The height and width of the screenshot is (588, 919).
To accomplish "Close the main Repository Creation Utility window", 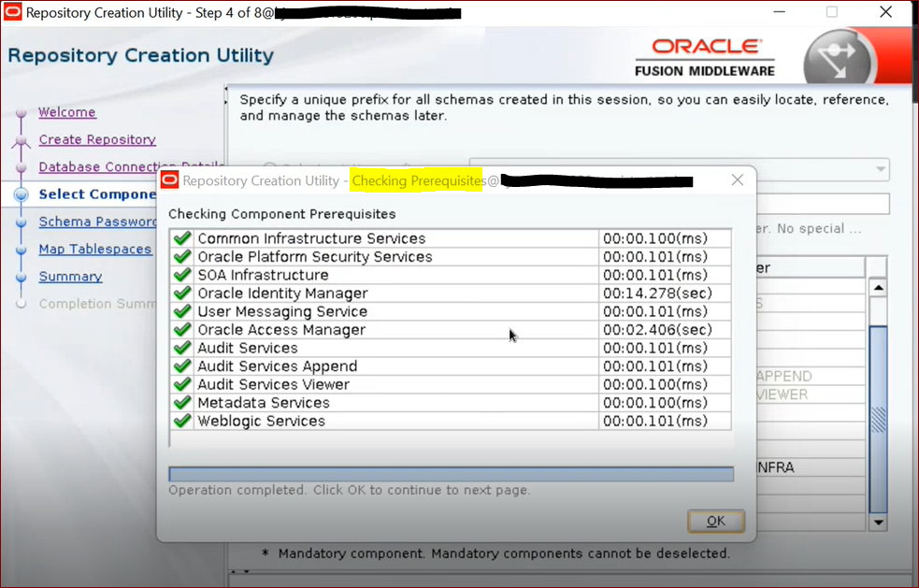I will [885, 12].
